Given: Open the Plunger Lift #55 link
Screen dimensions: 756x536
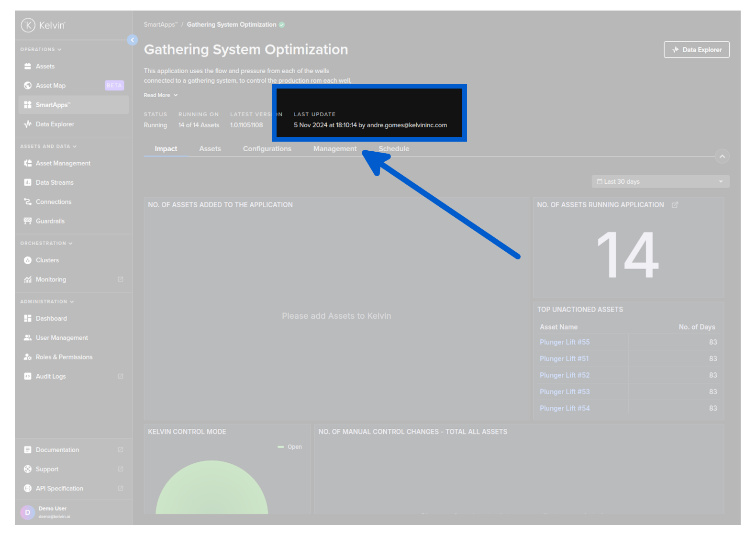Looking at the screenshot, I should [x=565, y=342].
